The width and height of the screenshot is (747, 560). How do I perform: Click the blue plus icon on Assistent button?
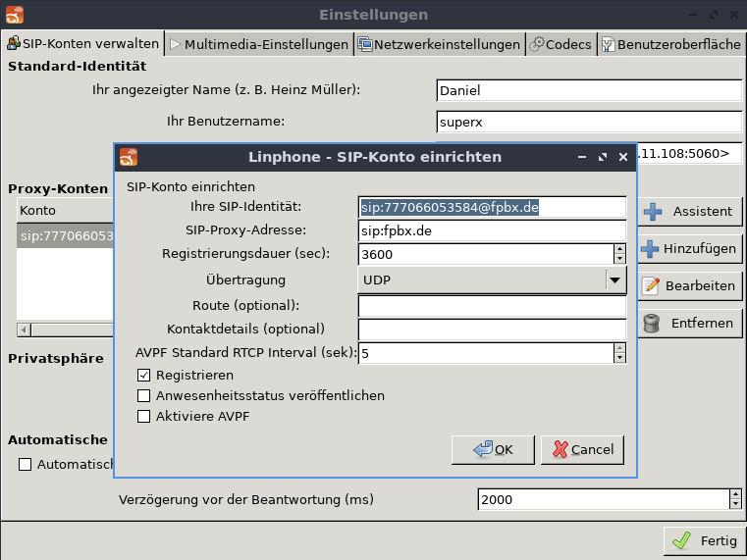653,212
